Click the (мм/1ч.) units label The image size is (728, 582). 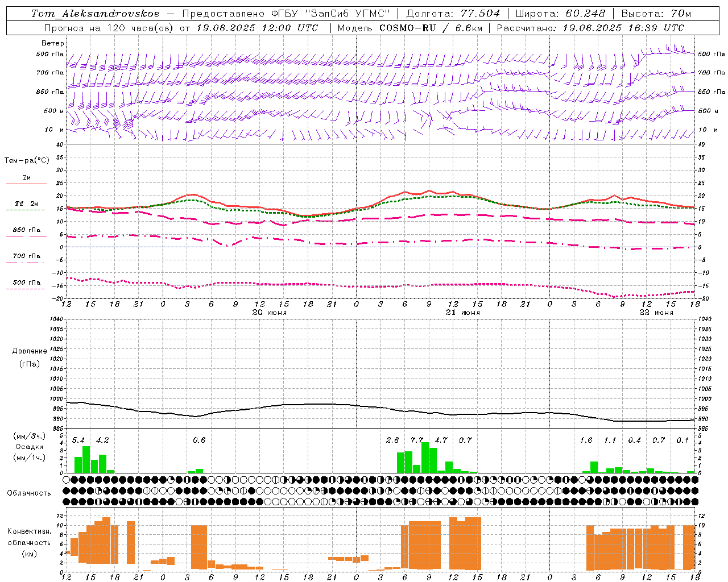(x=30, y=458)
